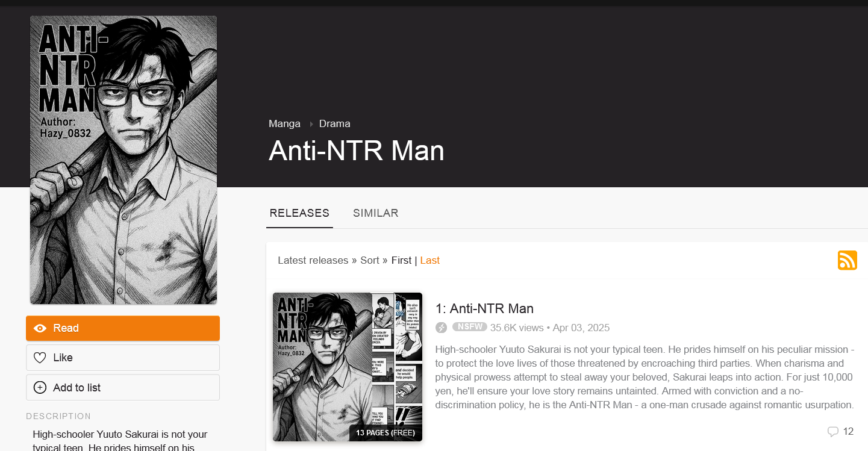Screen dimensions: 868x451
Task: Open the release thumbnail with 13 pages
Action: pos(348,367)
